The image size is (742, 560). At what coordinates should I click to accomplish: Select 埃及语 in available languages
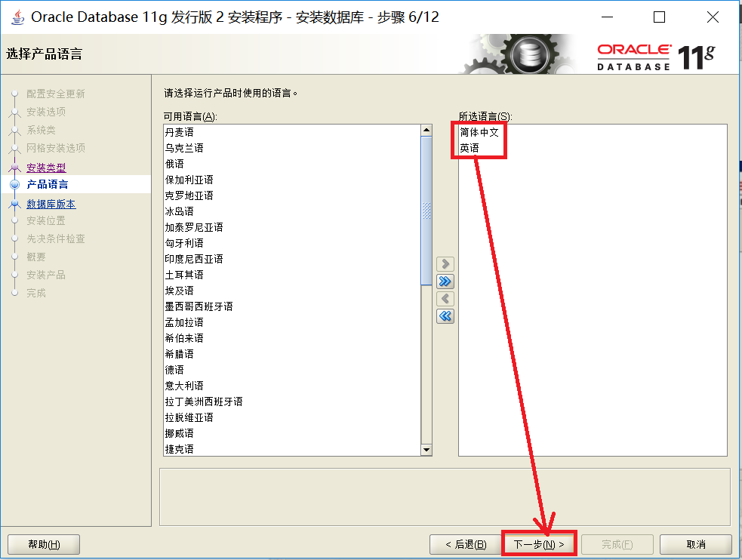(x=292, y=291)
